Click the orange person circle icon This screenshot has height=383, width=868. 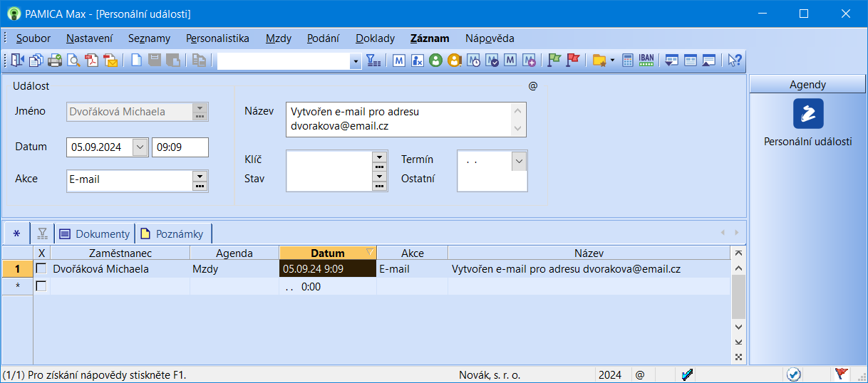(455, 61)
